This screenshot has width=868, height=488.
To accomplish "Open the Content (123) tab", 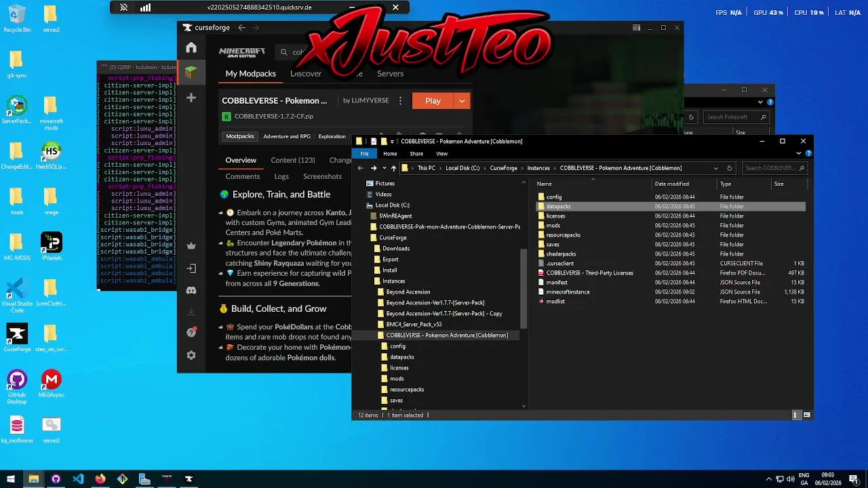I will [x=293, y=161].
